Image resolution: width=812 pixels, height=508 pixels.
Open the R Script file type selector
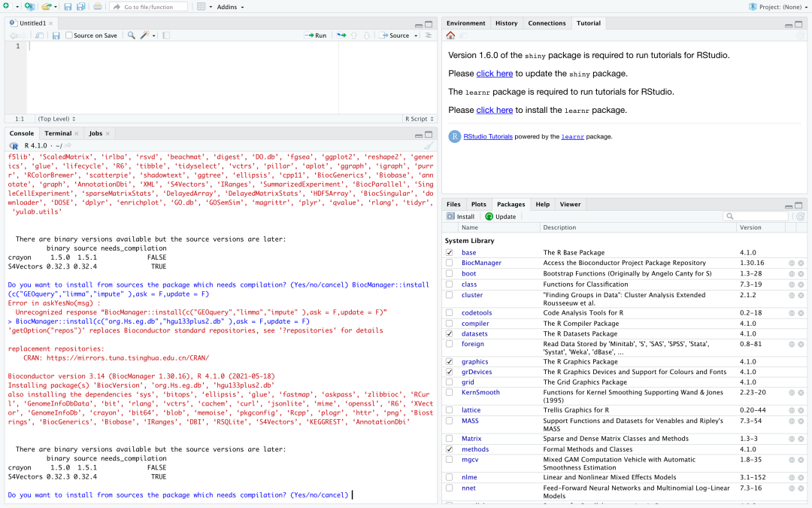pyautogui.click(x=420, y=119)
